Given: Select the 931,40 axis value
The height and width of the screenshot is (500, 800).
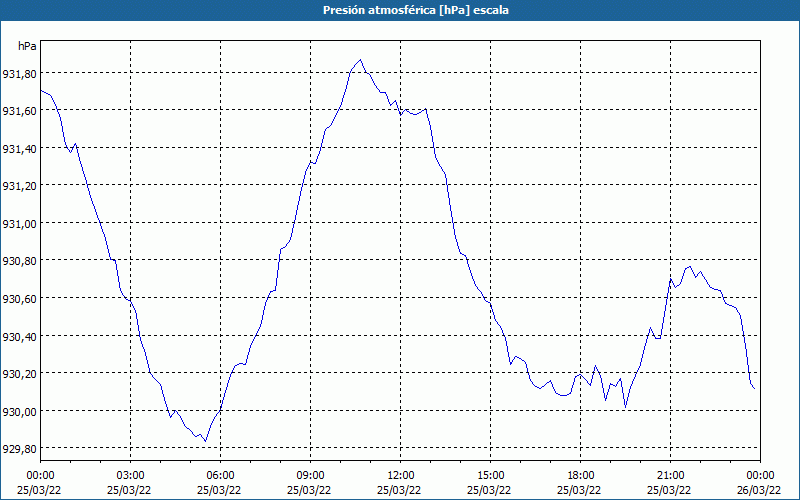Looking at the screenshot, I should 19,149.
